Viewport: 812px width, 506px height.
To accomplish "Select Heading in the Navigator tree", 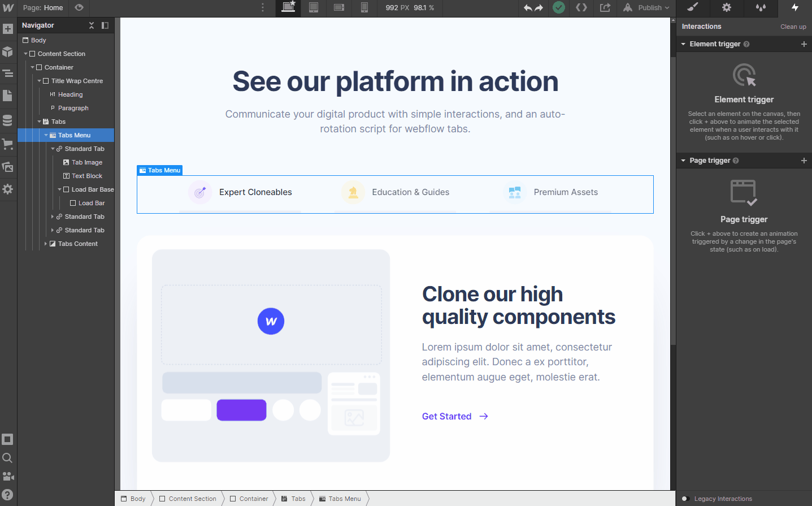I will point(70,94).
